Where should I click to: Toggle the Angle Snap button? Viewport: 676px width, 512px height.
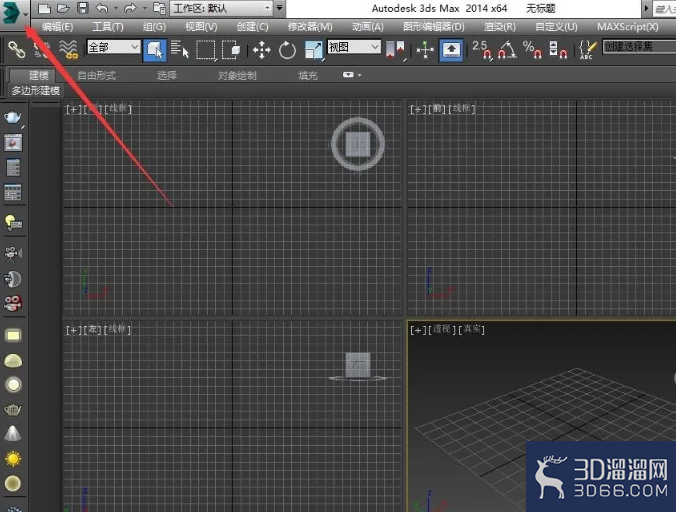[x=507, y=50]
